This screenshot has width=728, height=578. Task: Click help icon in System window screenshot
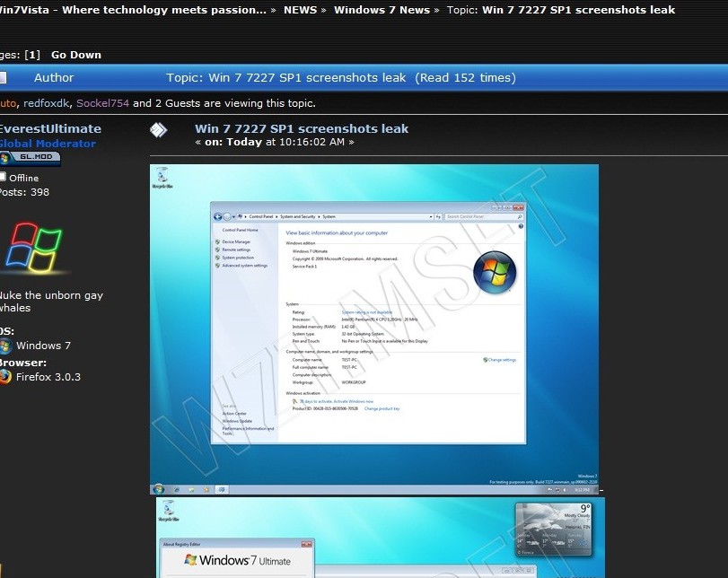[521, 226]
